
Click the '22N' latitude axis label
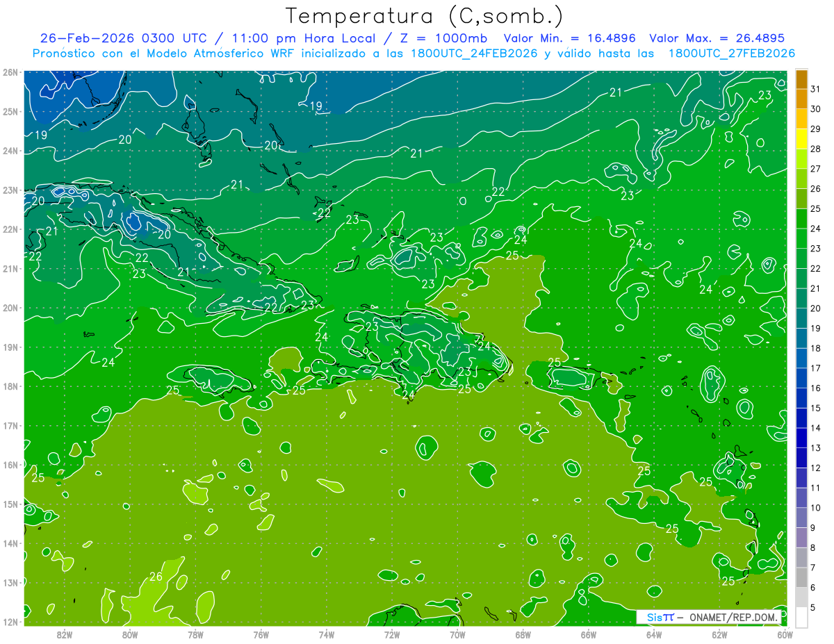10,229
